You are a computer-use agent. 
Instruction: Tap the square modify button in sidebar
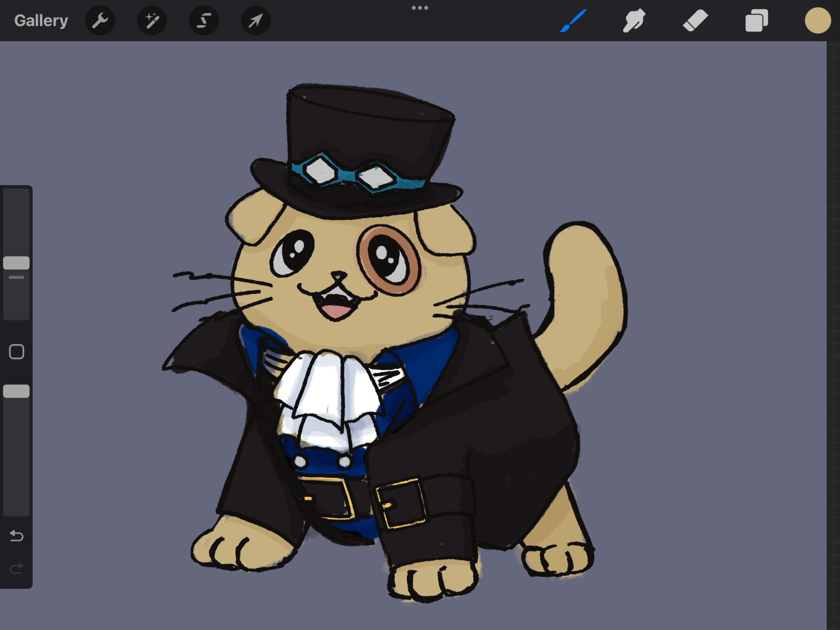click(16, 352)
